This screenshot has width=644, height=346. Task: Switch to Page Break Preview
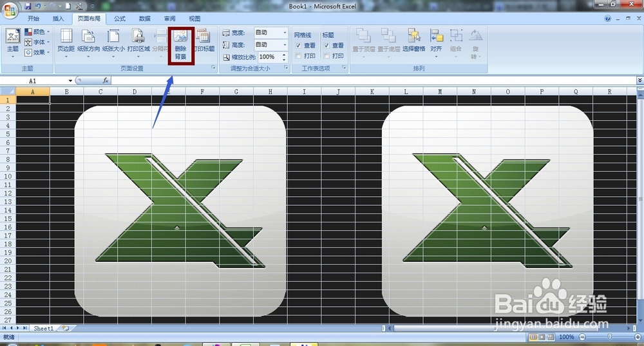[551, 337]
